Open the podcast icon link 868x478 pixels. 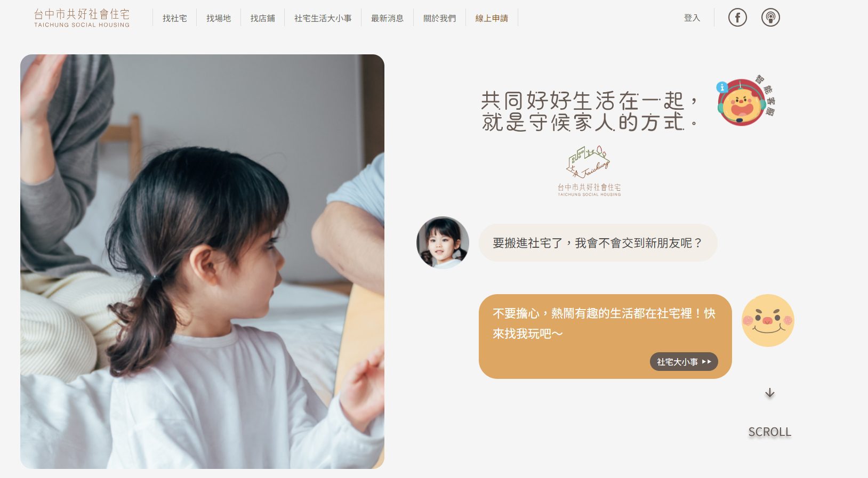770,18
